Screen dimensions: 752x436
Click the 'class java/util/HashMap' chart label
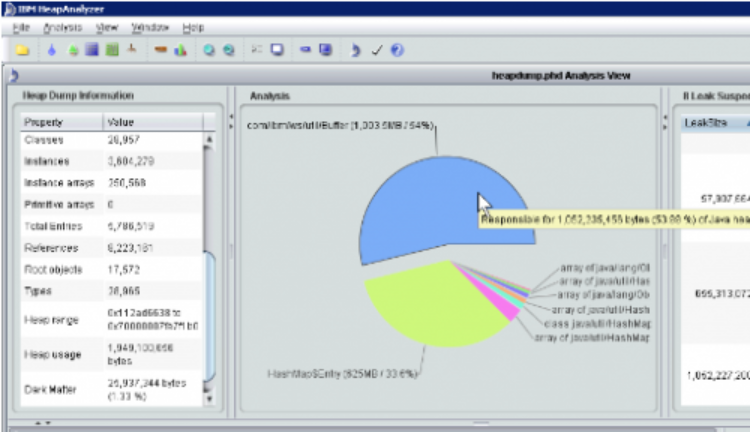(x=597, y=324)
